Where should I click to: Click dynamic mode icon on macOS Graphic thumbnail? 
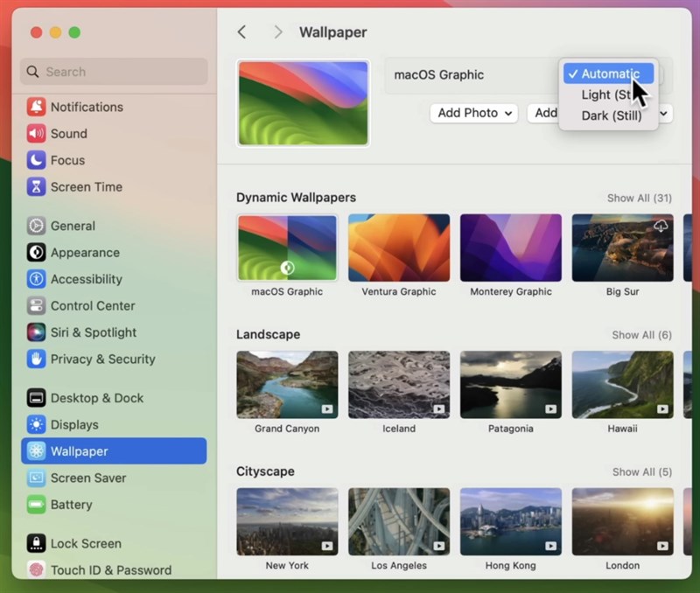click(288, 268)
